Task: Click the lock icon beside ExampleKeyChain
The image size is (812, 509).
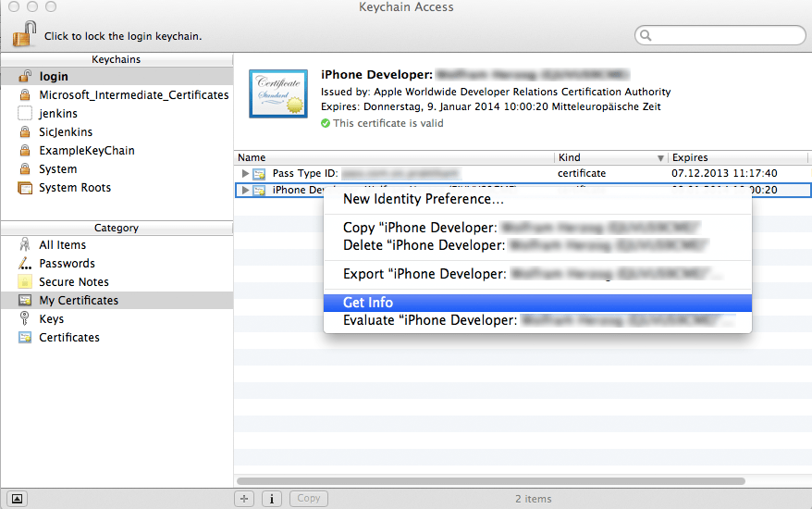Action: coord(25,151)
